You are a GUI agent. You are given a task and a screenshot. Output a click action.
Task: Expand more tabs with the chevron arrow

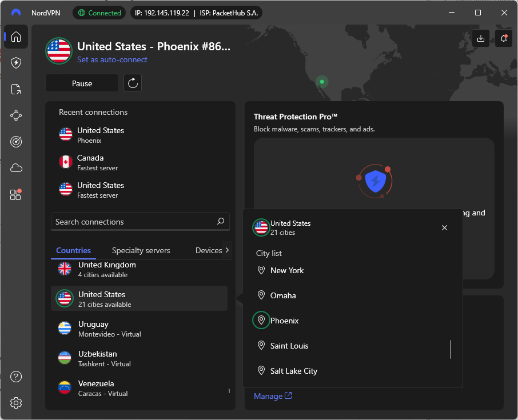pyautogui.click(x=227, y=250)
